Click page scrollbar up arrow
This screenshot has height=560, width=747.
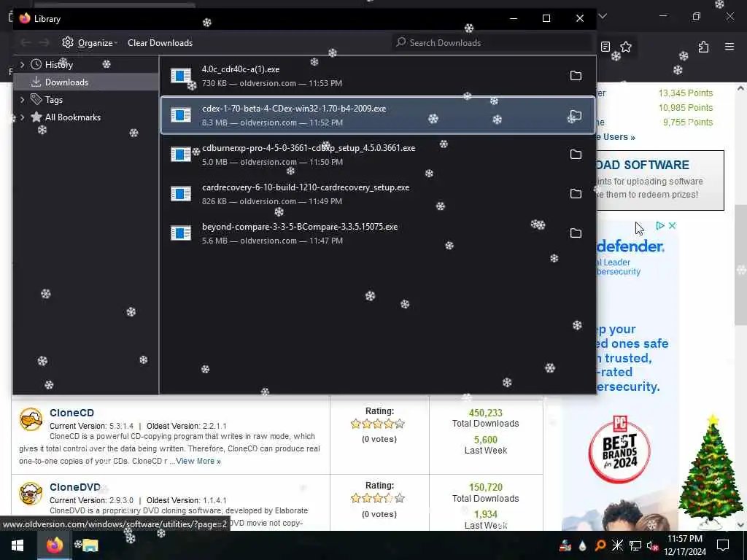(x=740, y=88)
